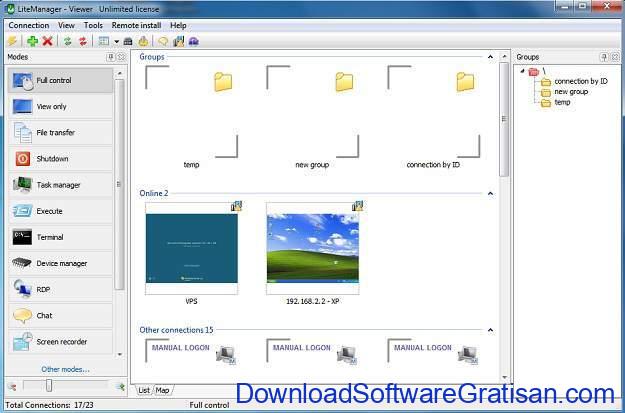Viewport: 625px width, 413px height.
Task: Click the zoom in icon beside slider
Action: point(120,386)
